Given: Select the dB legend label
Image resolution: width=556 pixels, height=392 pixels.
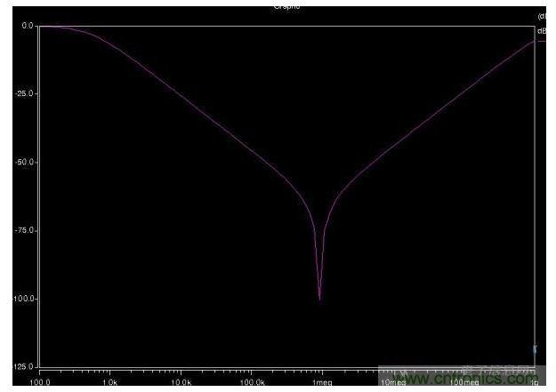Looking at the screenshot, I should pyautogui.click(x=542, y=31).
